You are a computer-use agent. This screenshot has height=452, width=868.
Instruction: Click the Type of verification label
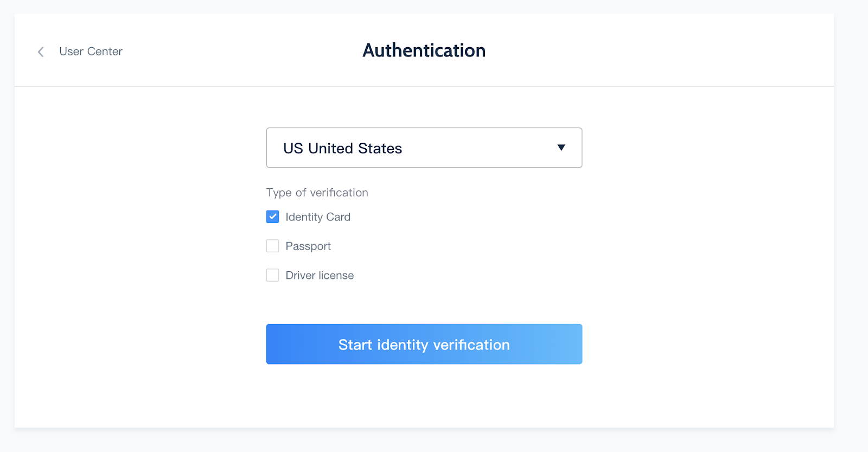tap(317, 193)
